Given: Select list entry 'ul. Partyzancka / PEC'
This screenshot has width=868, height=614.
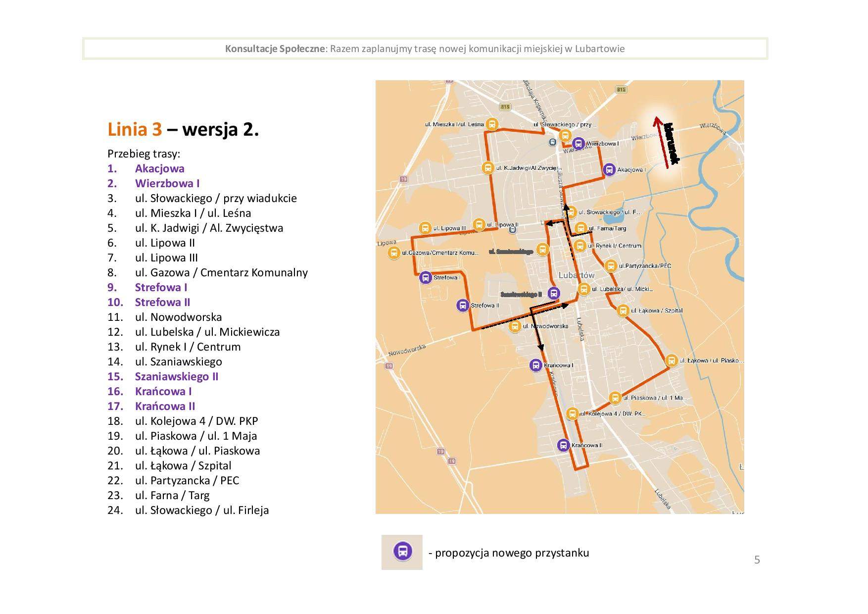Looking at the screenshot, I should [x=187, y=481].
